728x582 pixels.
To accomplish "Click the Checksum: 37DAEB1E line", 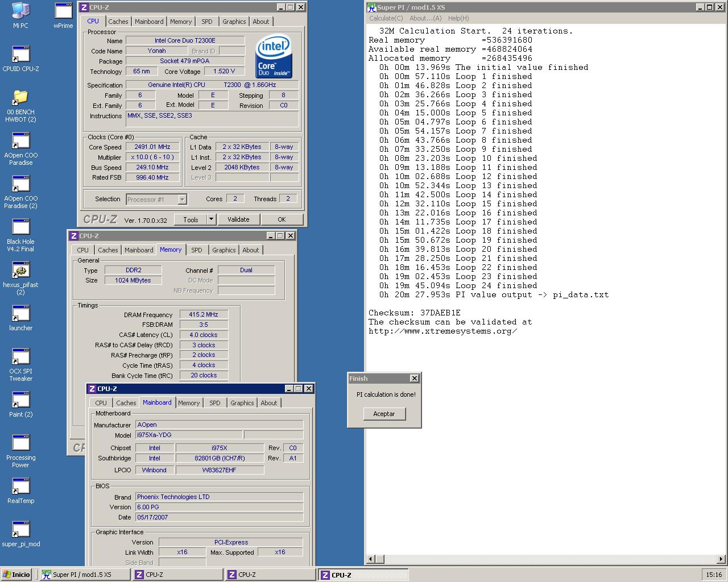I will click(414, 313).
